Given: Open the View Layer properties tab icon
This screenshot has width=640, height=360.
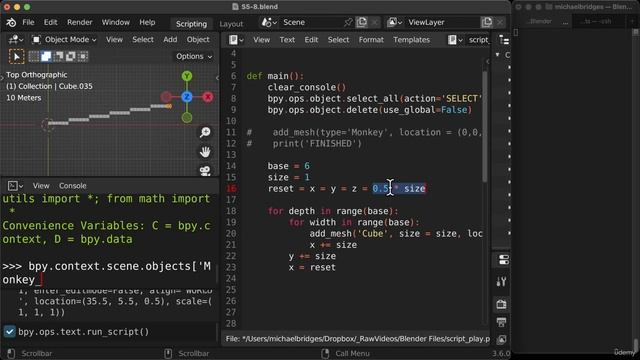Looking at the screenshot, I should [x=502, y=340].
